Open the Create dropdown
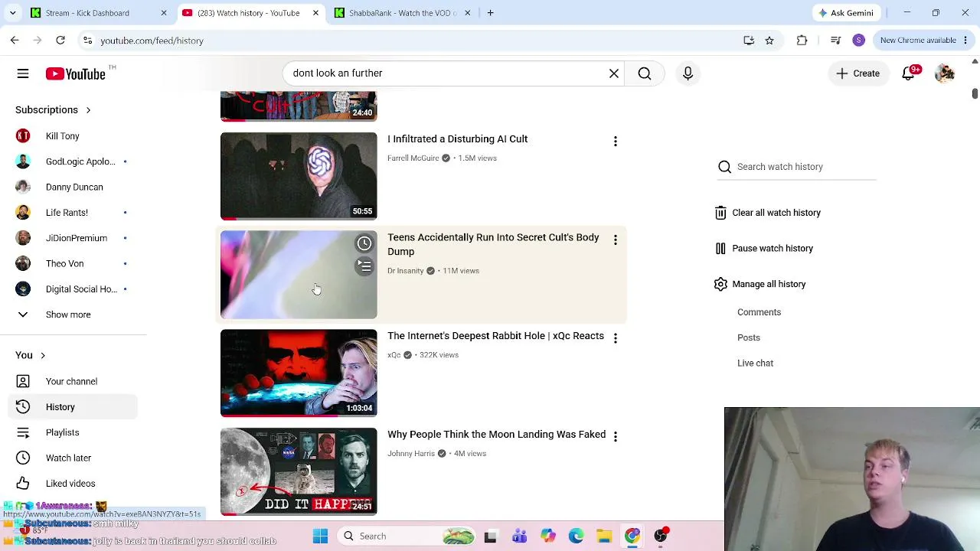This screenshot has height=551, width=980. [858, 73]
